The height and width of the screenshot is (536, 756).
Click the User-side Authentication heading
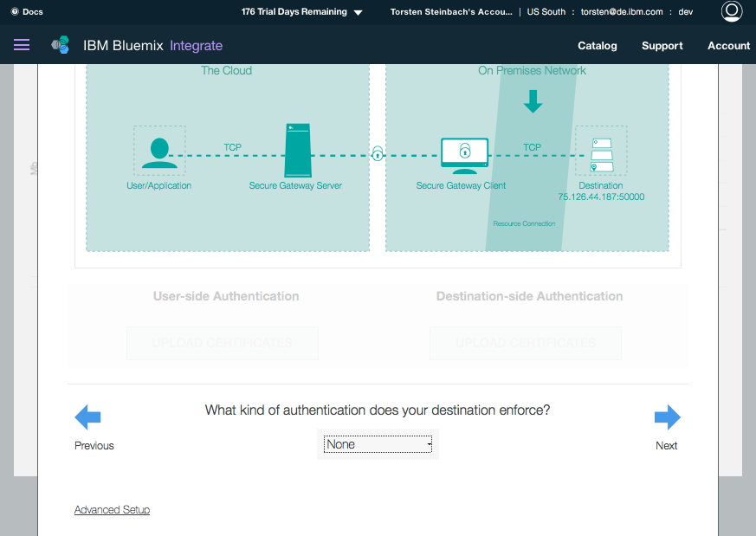click(x=226, y=296)
